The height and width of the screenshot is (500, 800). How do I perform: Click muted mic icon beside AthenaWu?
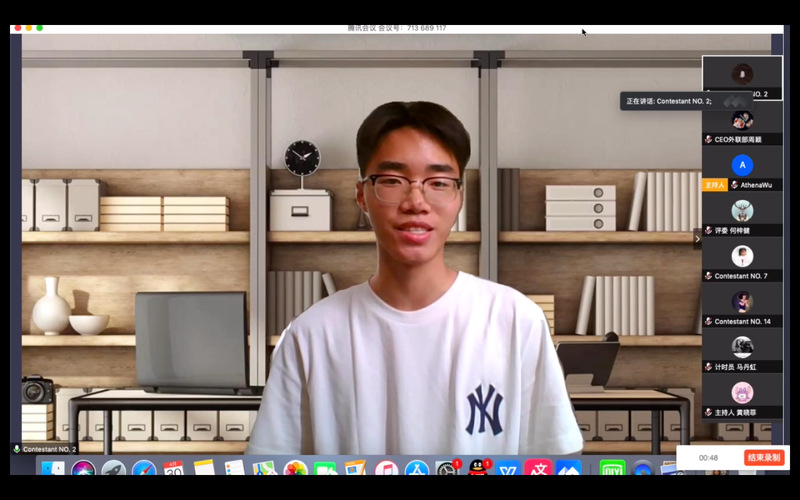pos(734,185)
